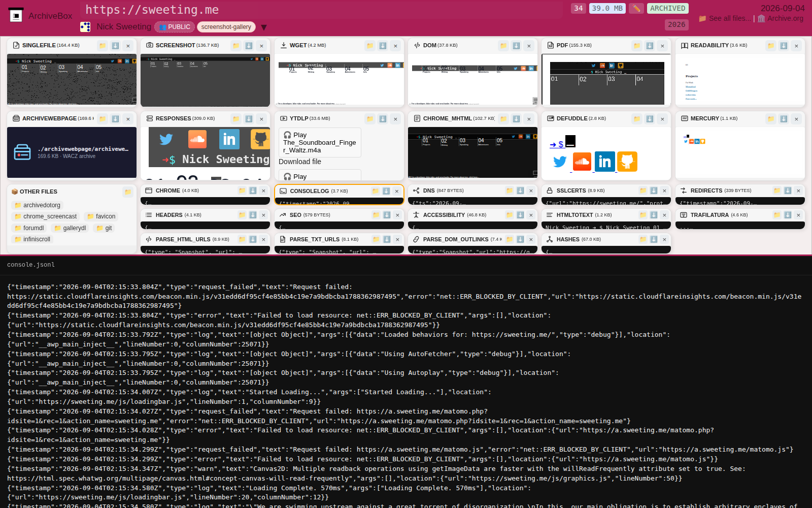Open the See all files link
Viewport: 812px width, 508px height.
[x=725, y=18]
